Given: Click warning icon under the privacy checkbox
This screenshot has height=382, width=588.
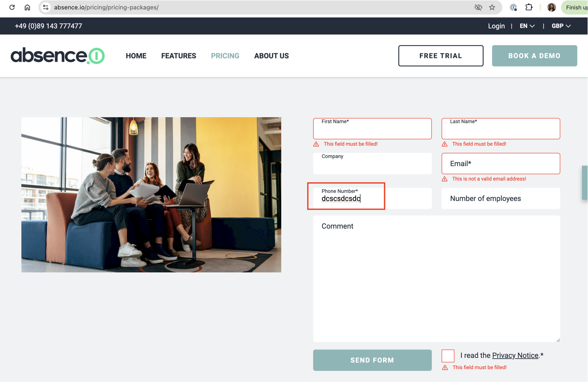Looking at the screenshot, I should 445,368.
